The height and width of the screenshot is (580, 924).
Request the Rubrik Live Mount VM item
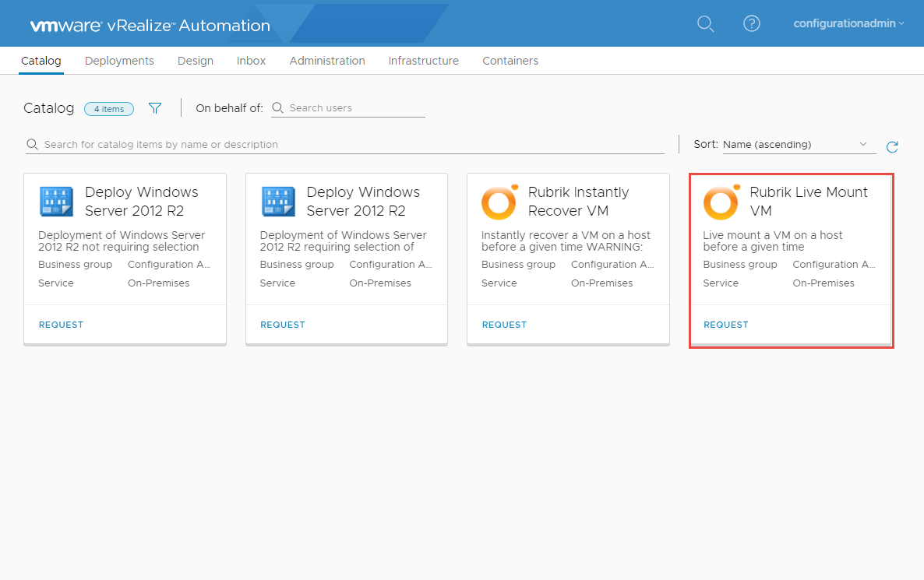point(725,325)
